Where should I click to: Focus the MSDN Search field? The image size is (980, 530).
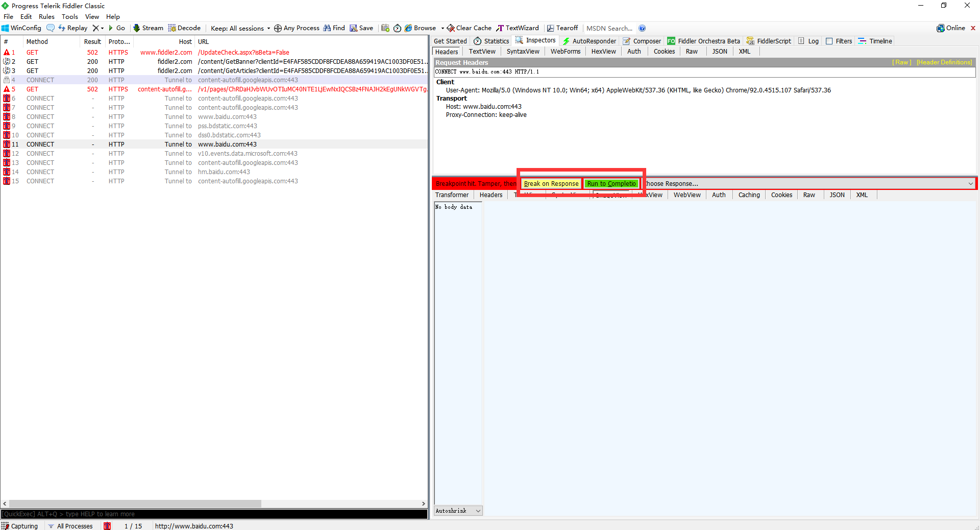609,28
